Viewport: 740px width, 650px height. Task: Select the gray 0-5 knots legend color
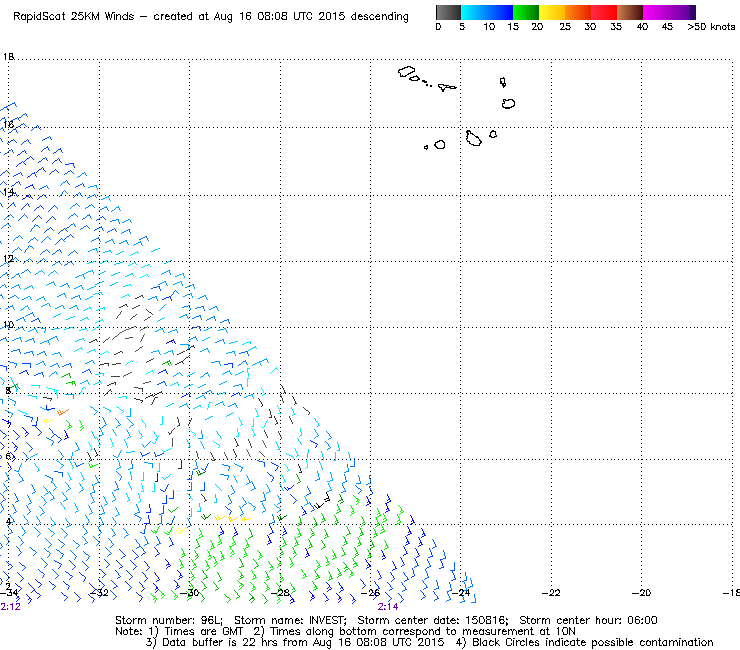tap(448, 12)
